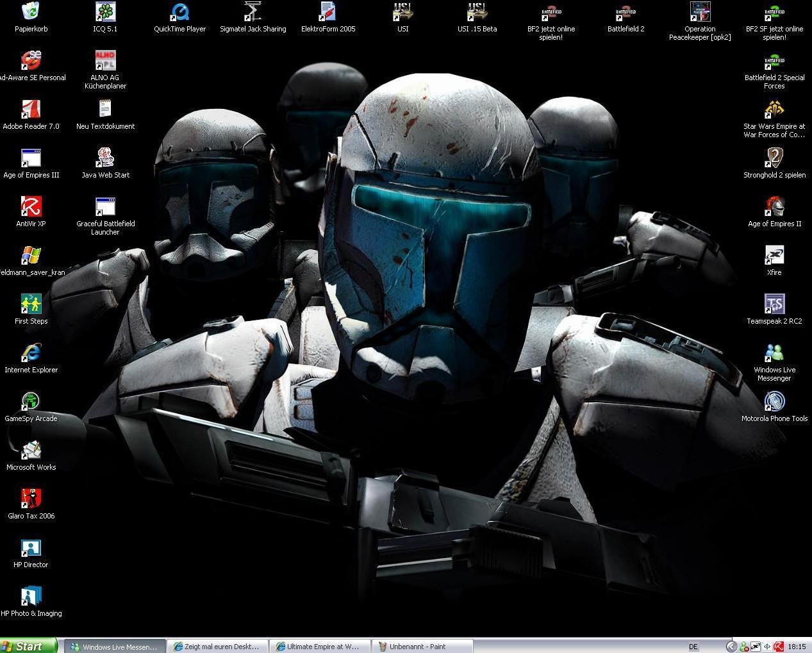The image size is (812, 653).
Task: Select the QuickTime Player shortcut
Action: [179, 12]
